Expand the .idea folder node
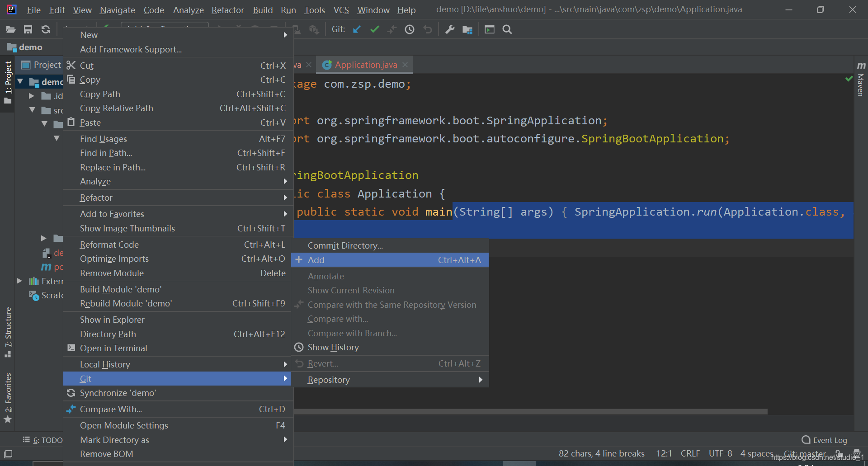Viewport: 868px width, 466px height. coord(32,96)
